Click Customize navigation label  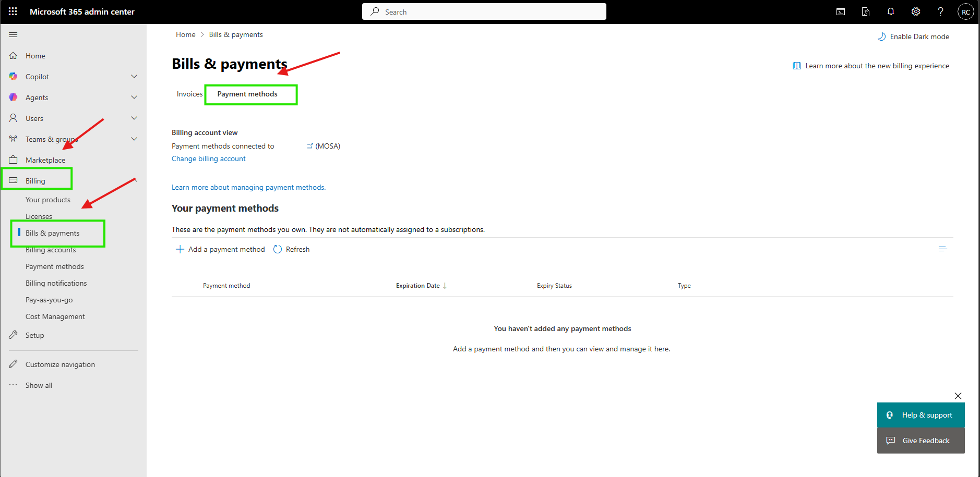click(x=61, y=364)
